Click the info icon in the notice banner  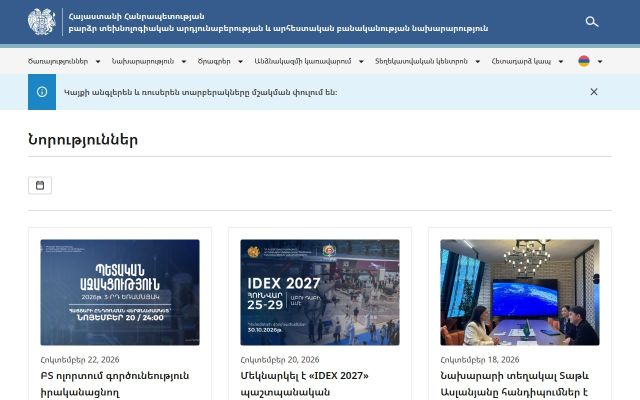[42, 92]
